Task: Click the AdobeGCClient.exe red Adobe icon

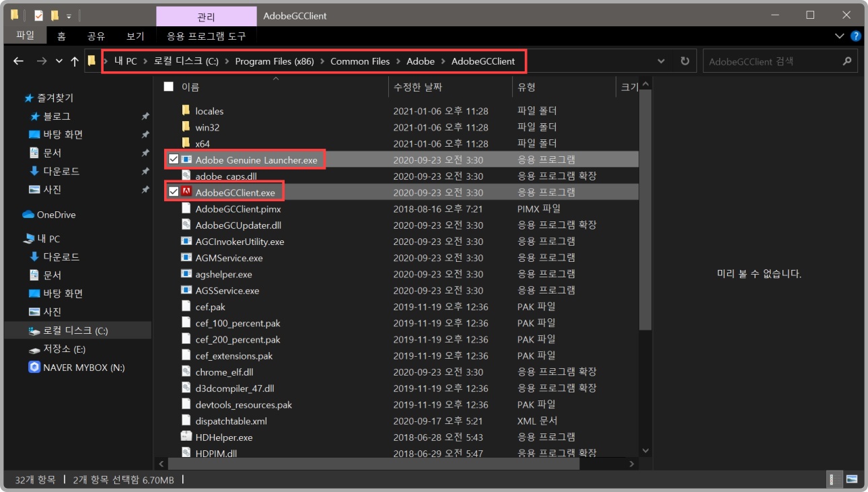Action: tap(186, 192)
